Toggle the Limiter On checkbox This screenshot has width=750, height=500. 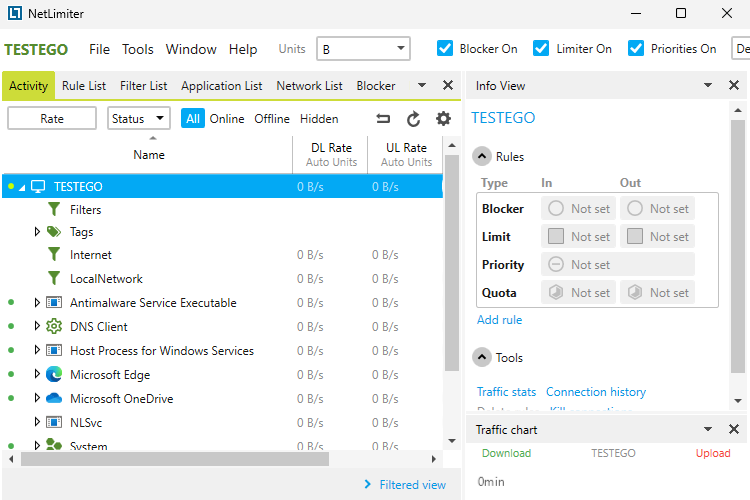coord(541,49)
